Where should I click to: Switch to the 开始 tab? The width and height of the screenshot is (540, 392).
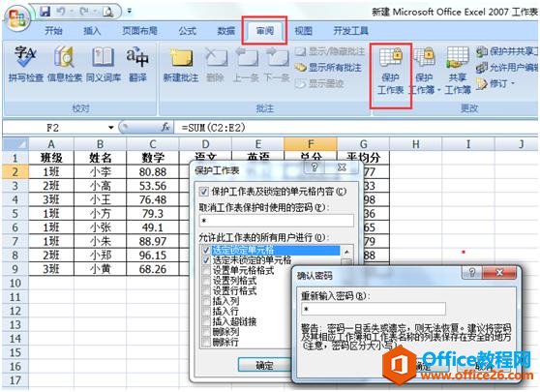pyautogui.click(x=54, y=31)
